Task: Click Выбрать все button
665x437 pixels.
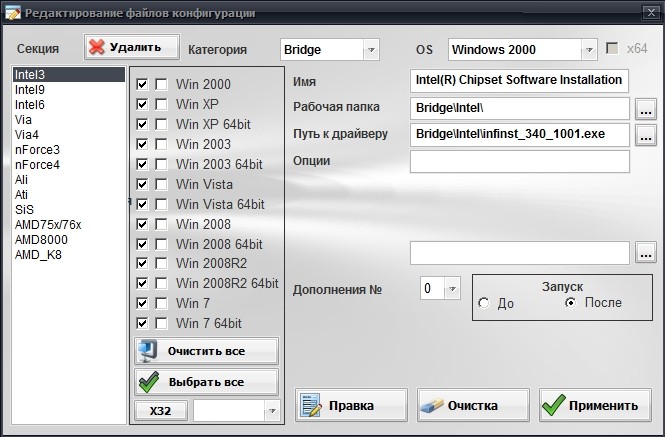Action: 207,382
